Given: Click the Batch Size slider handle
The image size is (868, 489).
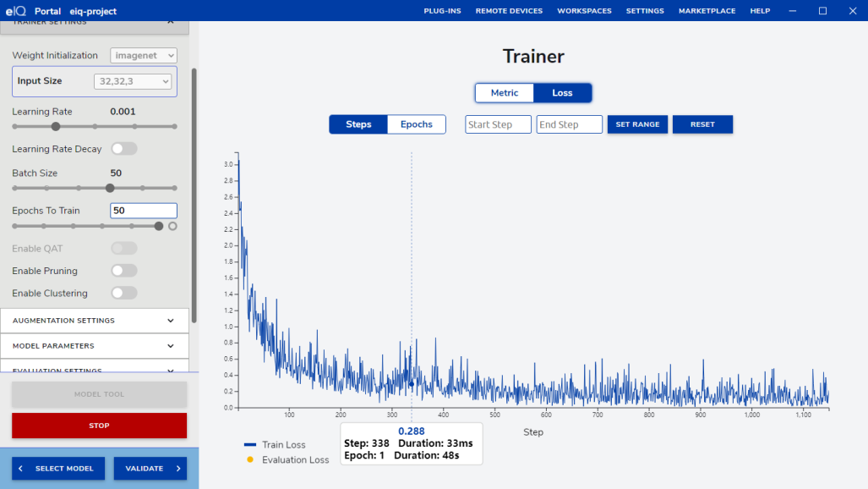Looking at the screenshot, I should pyautogui.click(x=110, y=188).
